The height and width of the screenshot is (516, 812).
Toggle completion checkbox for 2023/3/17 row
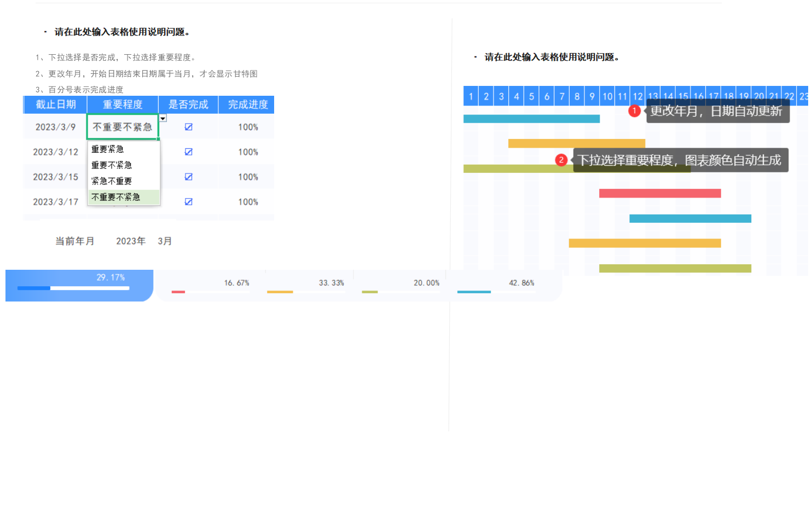[x=188, y=202]
